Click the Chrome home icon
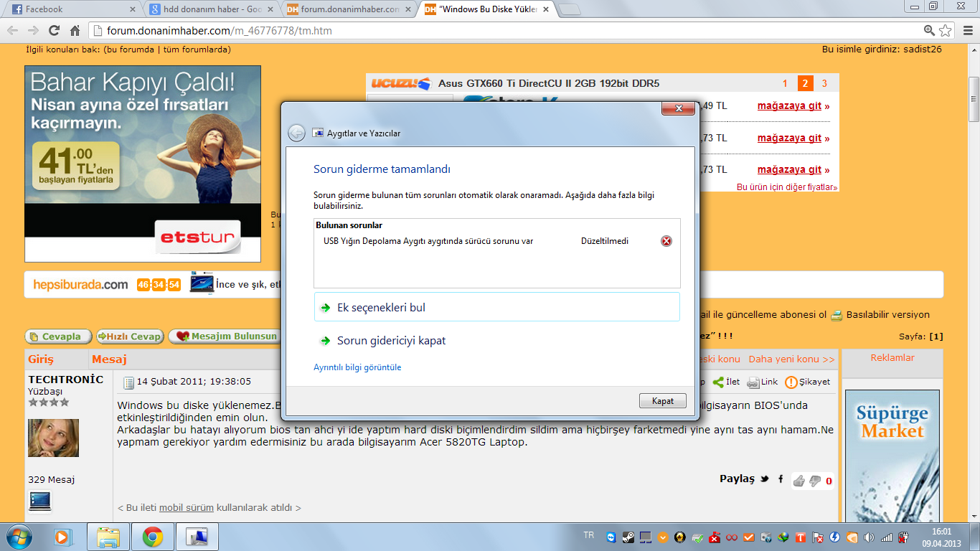Screen dimensions: 980x551 point(75,31)
